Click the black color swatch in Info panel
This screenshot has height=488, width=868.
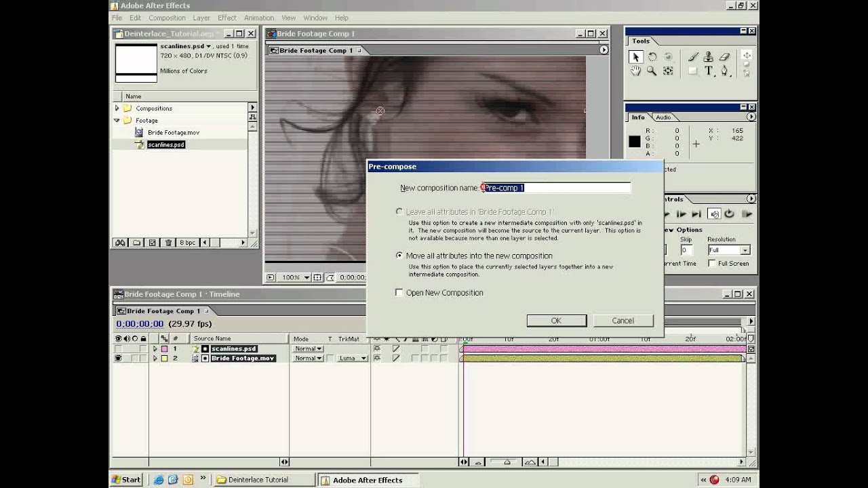click(x=634, y=142)
